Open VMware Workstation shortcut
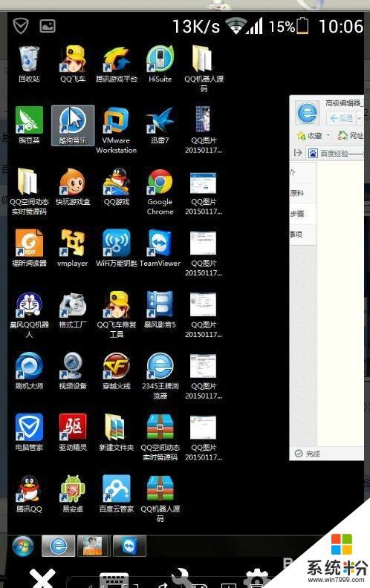This screenshot has width=370, height=588. coord(117,130)
